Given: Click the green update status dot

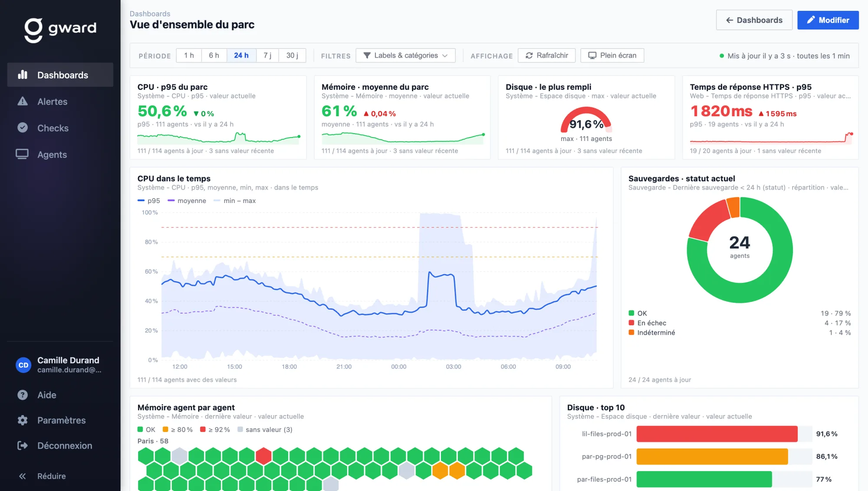Looking at the screenshot, I should 722,56.
